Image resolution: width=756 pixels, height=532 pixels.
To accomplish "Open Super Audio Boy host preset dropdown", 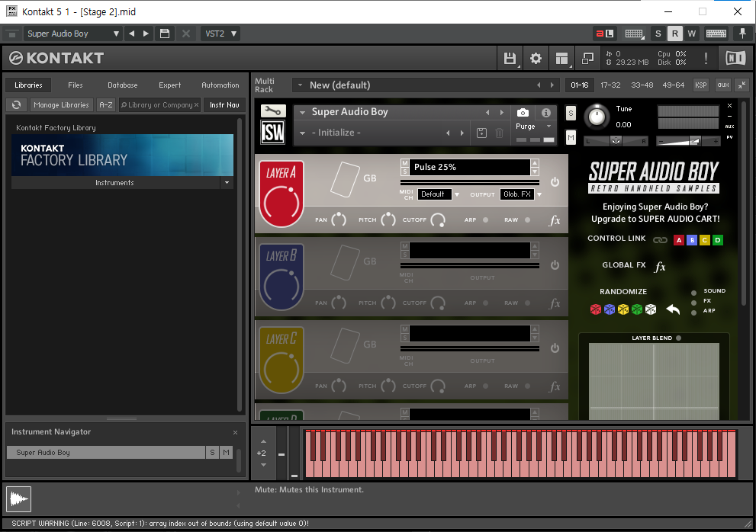I will pyautogui.click(x=72, y=34).
